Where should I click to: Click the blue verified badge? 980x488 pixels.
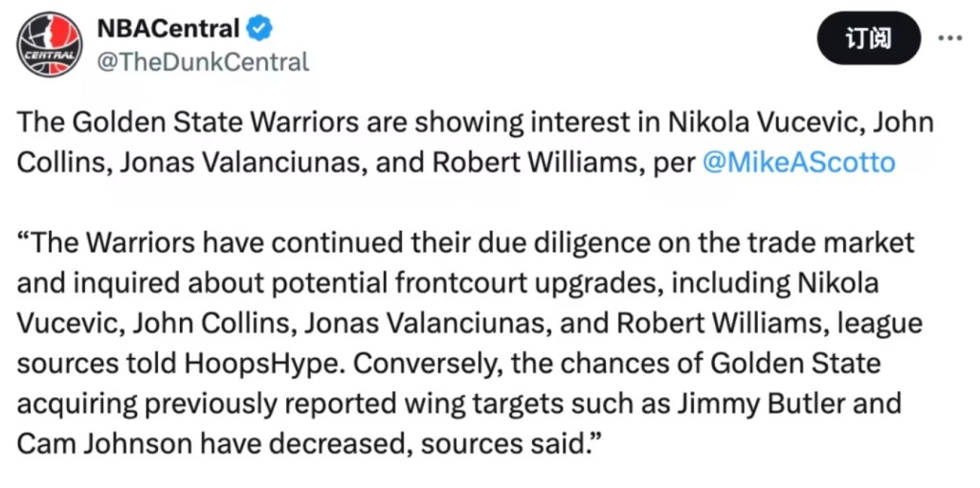260,29
